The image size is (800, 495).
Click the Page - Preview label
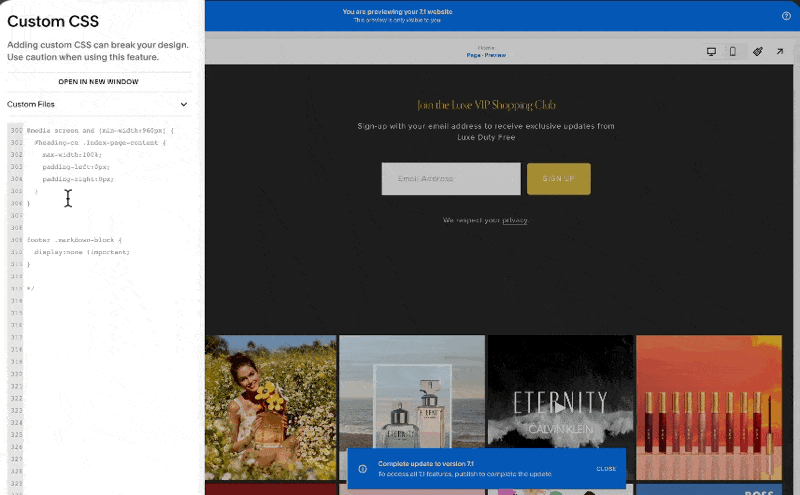click(486, 55)
